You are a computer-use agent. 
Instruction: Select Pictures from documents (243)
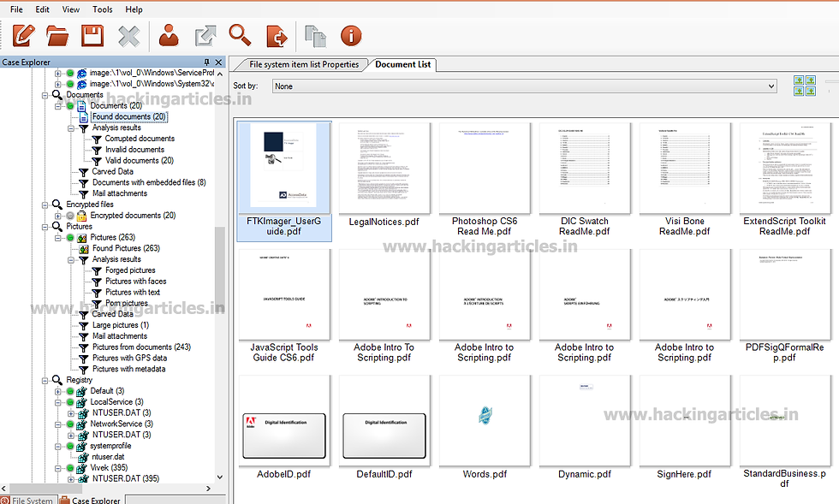(x=141, y=347)
